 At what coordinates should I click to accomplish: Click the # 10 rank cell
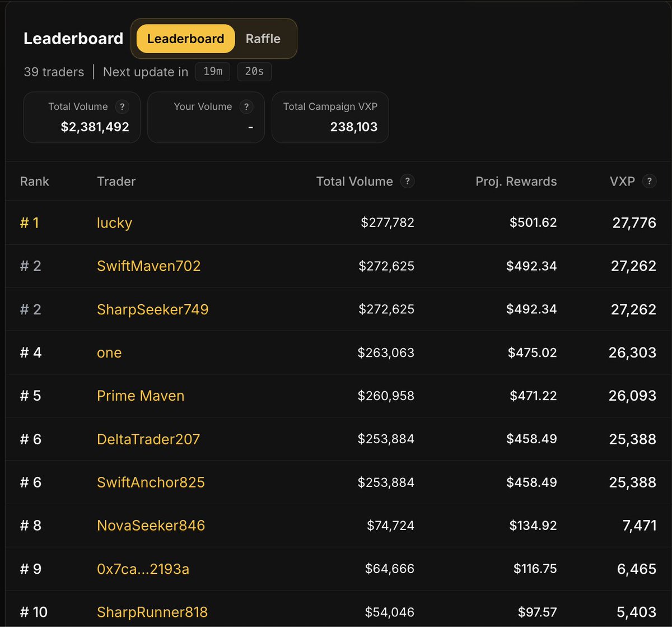(34, 612)
